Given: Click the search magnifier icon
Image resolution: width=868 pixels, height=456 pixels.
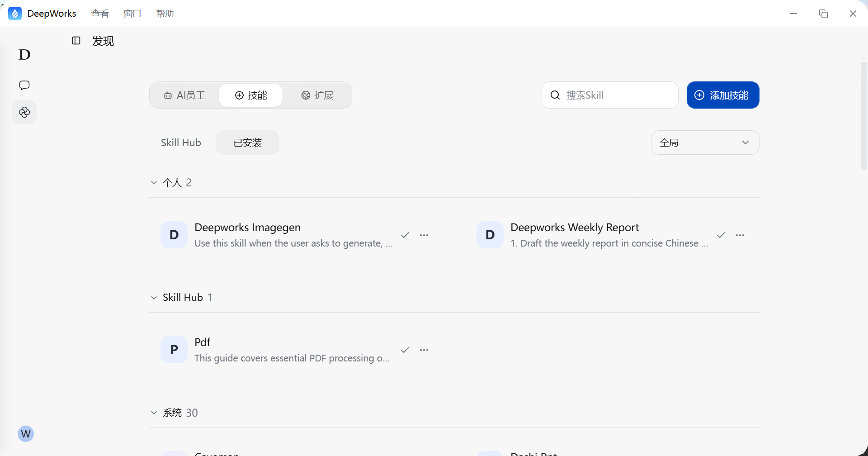Looking at the screenshot, I should 555,95.
